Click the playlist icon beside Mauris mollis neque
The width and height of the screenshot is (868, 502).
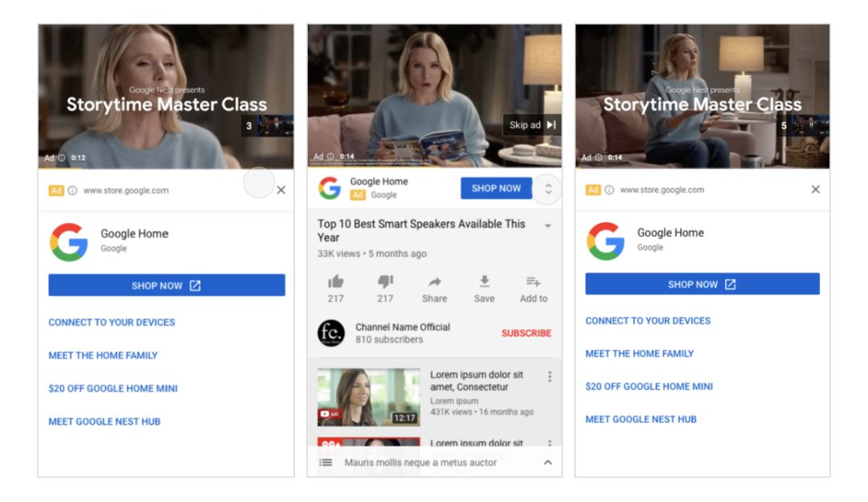pos(326,463)
